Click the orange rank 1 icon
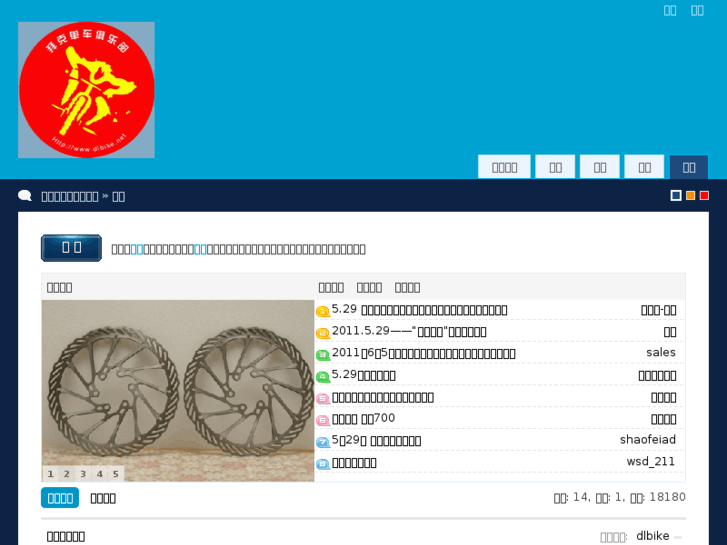The width and height of the screenshot is (727, 545). pyautogui.click(x=323, y=311)
